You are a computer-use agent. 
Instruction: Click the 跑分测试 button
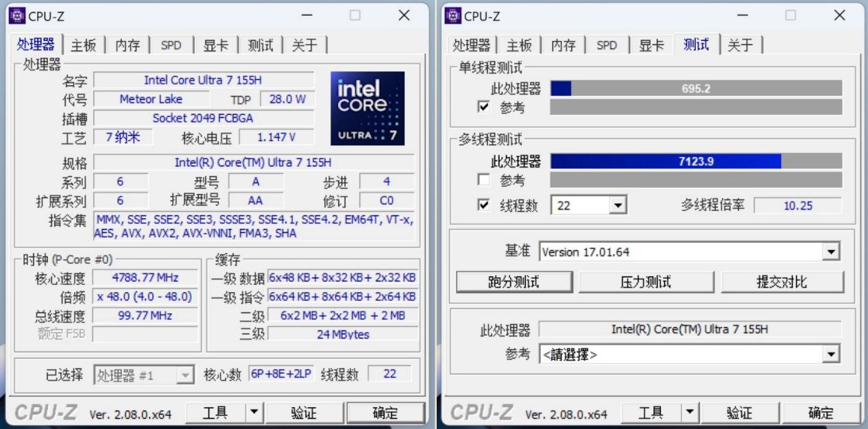coord(514,282)
